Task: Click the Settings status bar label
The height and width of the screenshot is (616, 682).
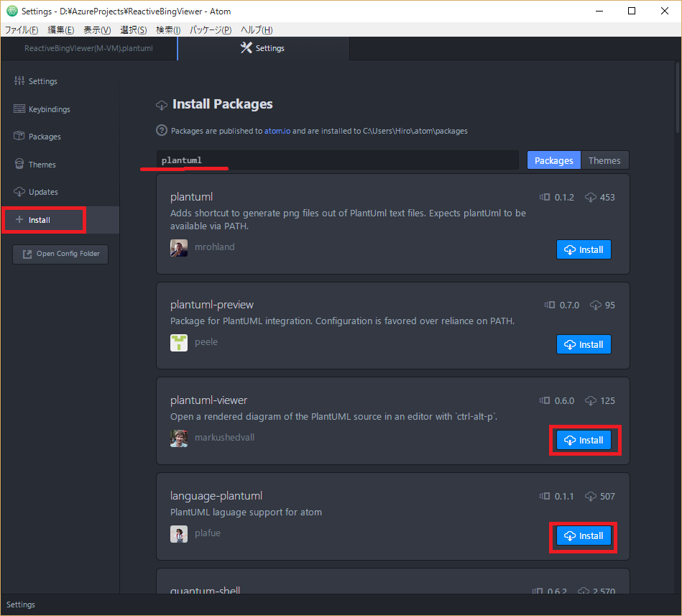Action: coord(20,604)
